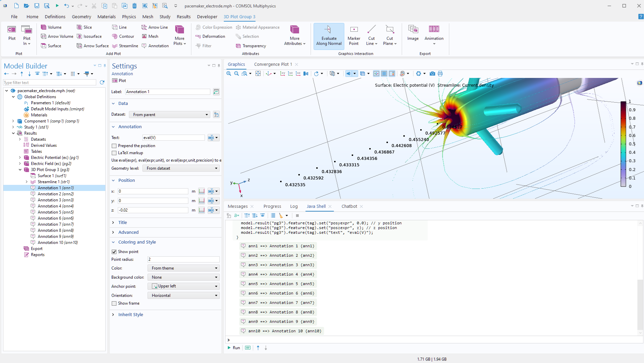The width and height of the screenshot is (644, 363).
Task: Open the Anchor point dropdown
Action: [x=183, y=286]
